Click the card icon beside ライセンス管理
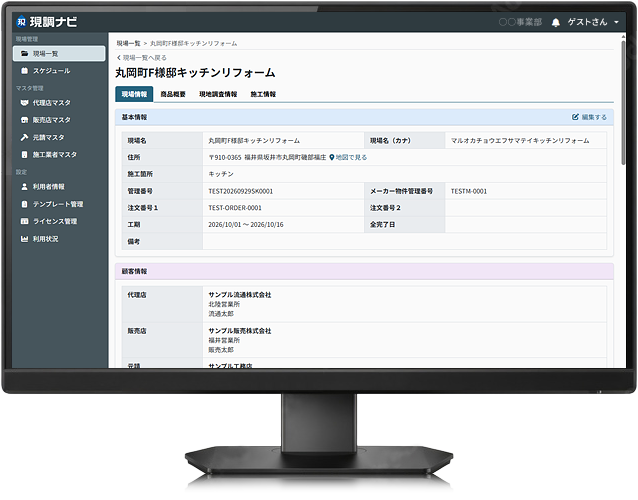 (x=24, y=221)
